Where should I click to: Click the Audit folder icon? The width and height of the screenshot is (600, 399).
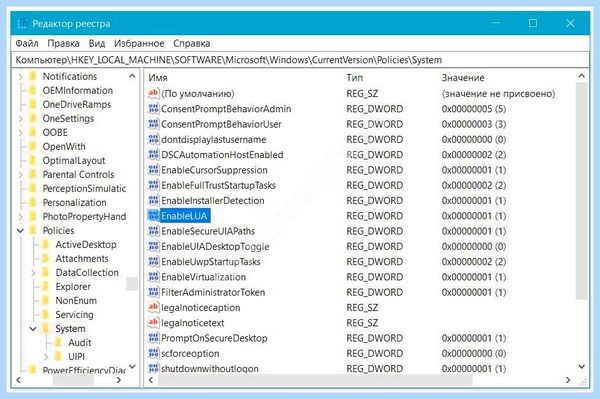[x=59, y=343]
